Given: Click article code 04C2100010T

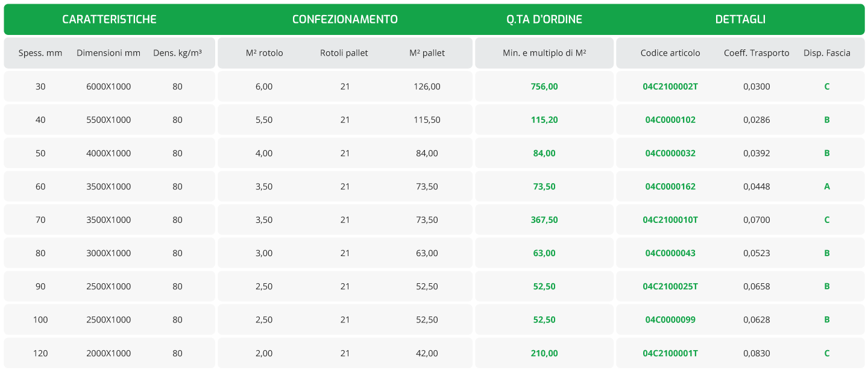Looking at the screenshot, I should point(670,220).
